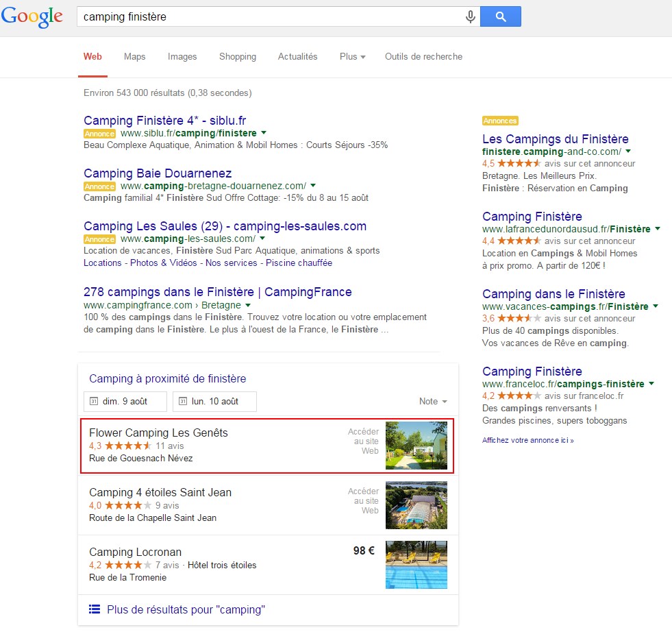The image size is (672, 632).
Task: Expand arrow beside lafrancedunordausud.fr URL
Action: point(658,229)
